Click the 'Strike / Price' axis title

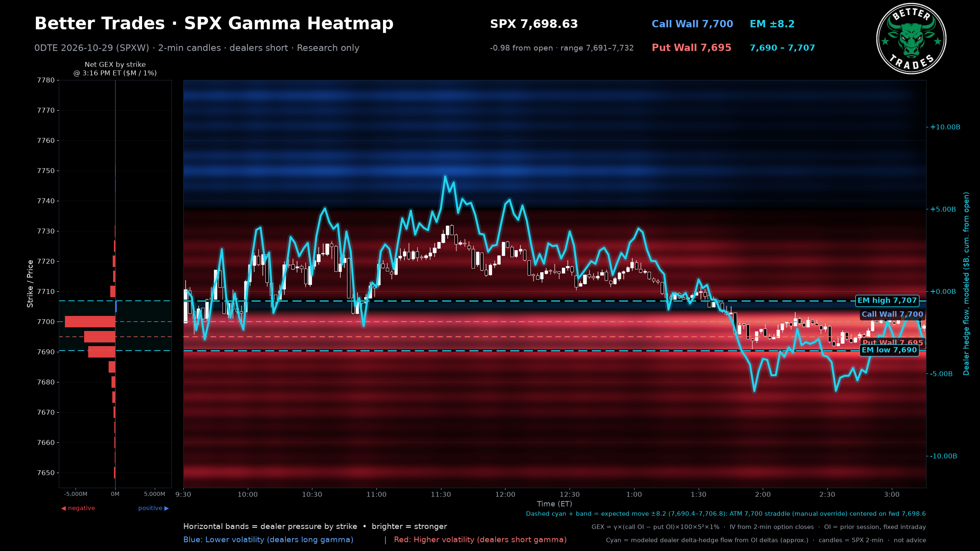coord(30,284)
